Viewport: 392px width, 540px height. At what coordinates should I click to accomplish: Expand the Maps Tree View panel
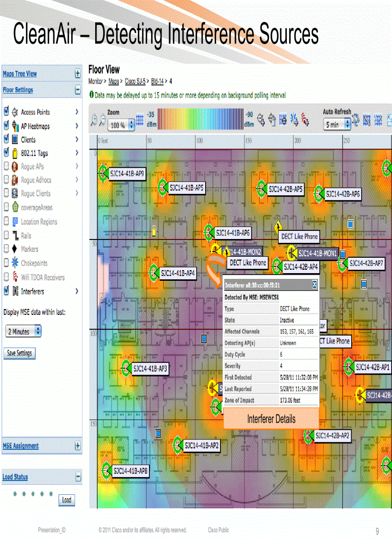tap(77, 74)
